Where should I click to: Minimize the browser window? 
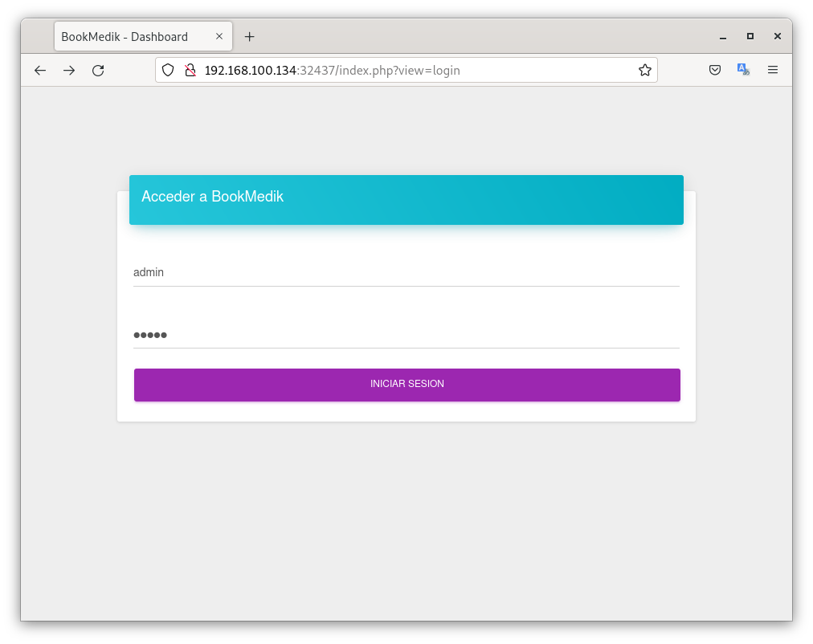(723, 37)
